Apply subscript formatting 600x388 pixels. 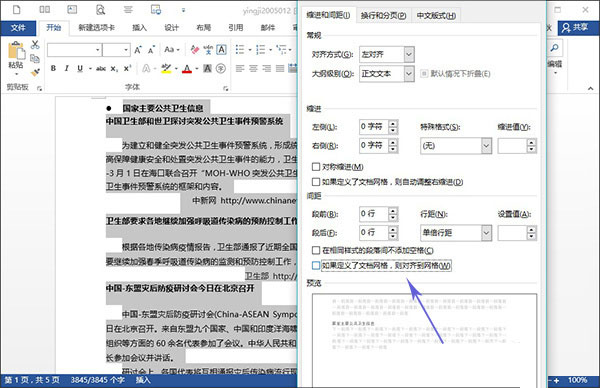point(114,69)
